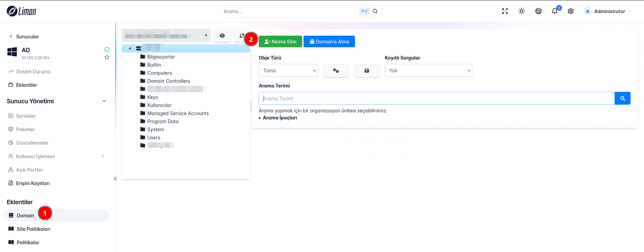Open the notifications bell
Image resolution: width=644 pixels, height=252 pixels.
[x=555, y=11]
